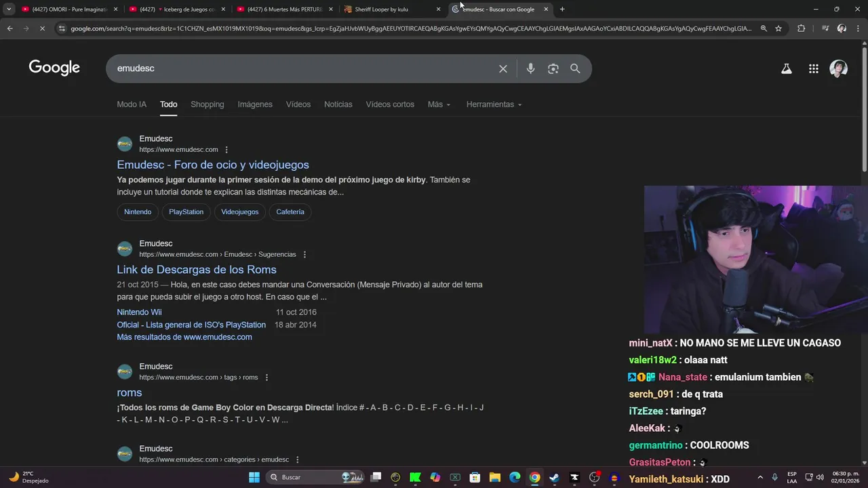The image size is (868, 488).
Task: Open Link de Descargas de los Roms
Action: point(197,270)
